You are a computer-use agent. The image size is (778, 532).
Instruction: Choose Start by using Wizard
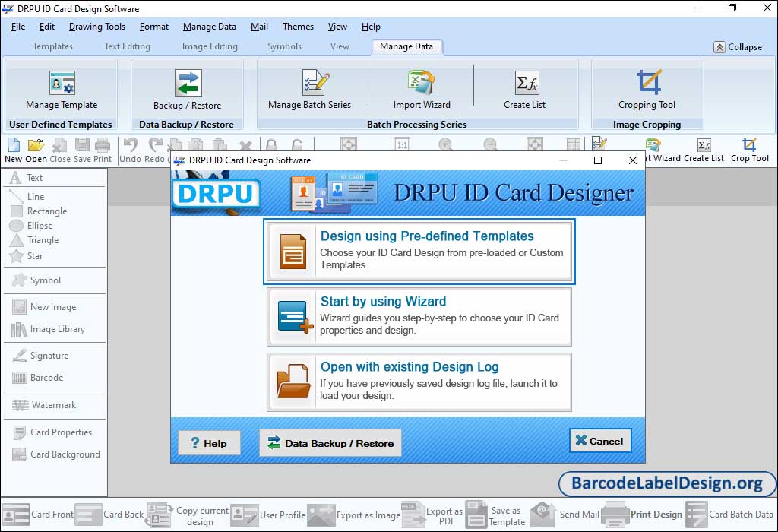[x=419, y=317]
